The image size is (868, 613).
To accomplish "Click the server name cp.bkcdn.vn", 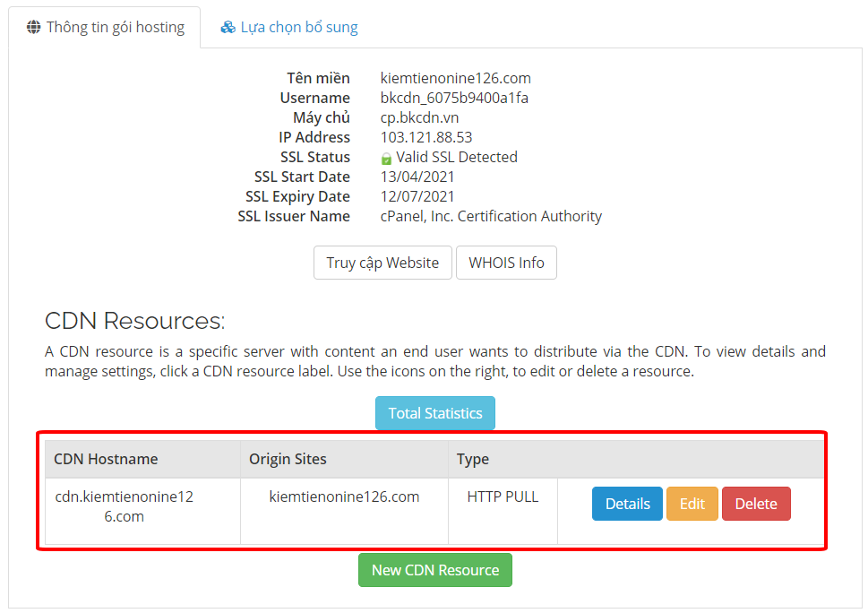I will coord(419,117).
